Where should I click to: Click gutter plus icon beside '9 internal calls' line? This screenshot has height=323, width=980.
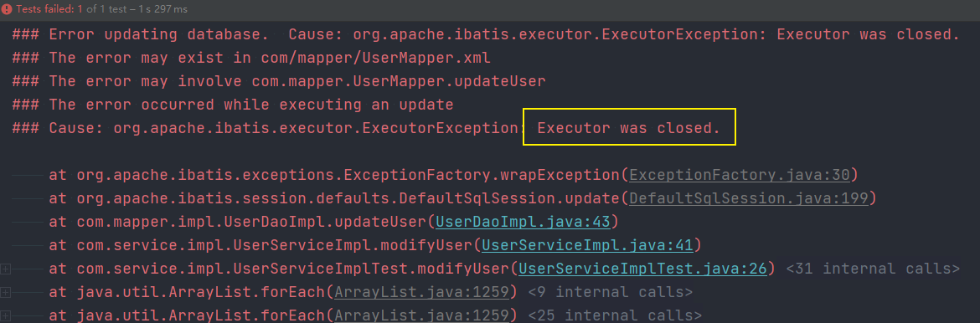6,292
